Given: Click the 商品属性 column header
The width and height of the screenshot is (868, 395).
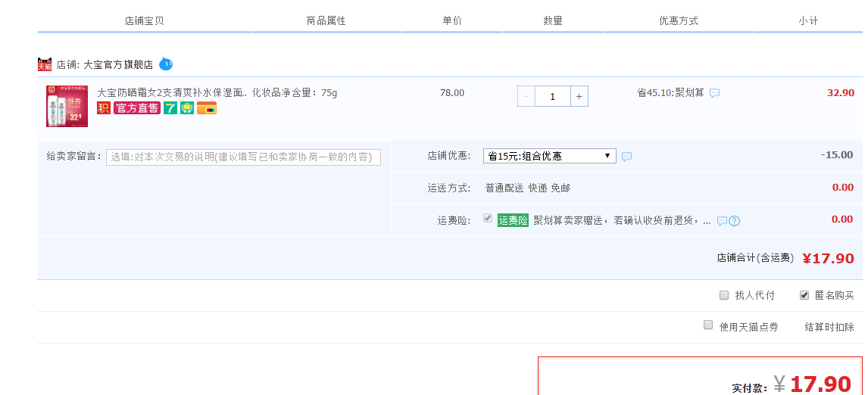Looking at the screenshot, I should 326,20.
